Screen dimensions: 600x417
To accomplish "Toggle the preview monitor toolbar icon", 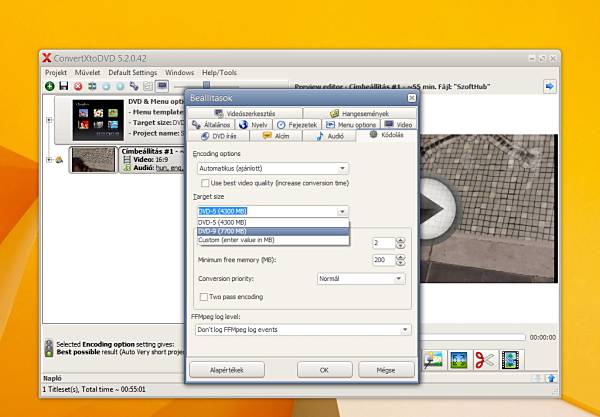I will coord(162,86).
